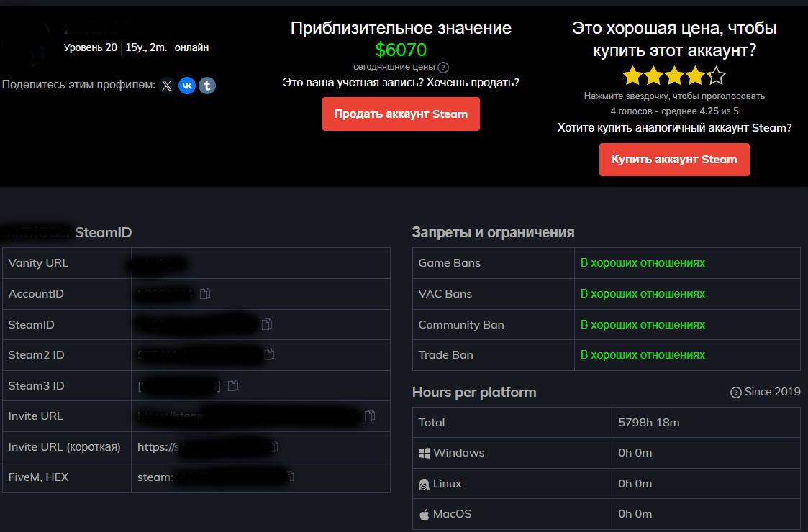Click the 'Уровень 20' level text
Screen dimensions: 808x532
(x=90, y=47)
